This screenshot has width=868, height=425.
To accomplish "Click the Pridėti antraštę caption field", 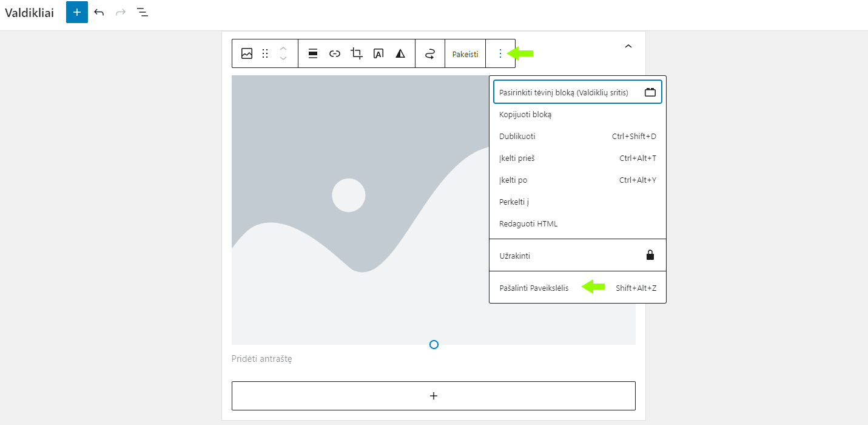I will [x=262, y=359].
